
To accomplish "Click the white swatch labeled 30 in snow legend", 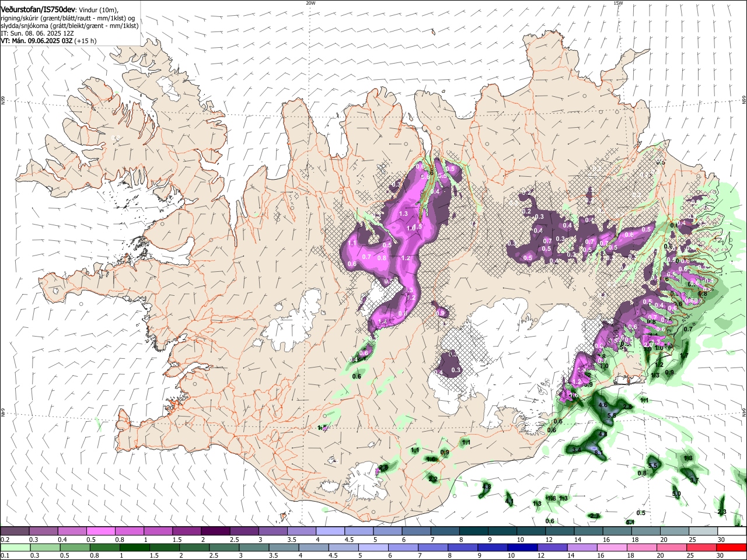I will coord(732,531).
